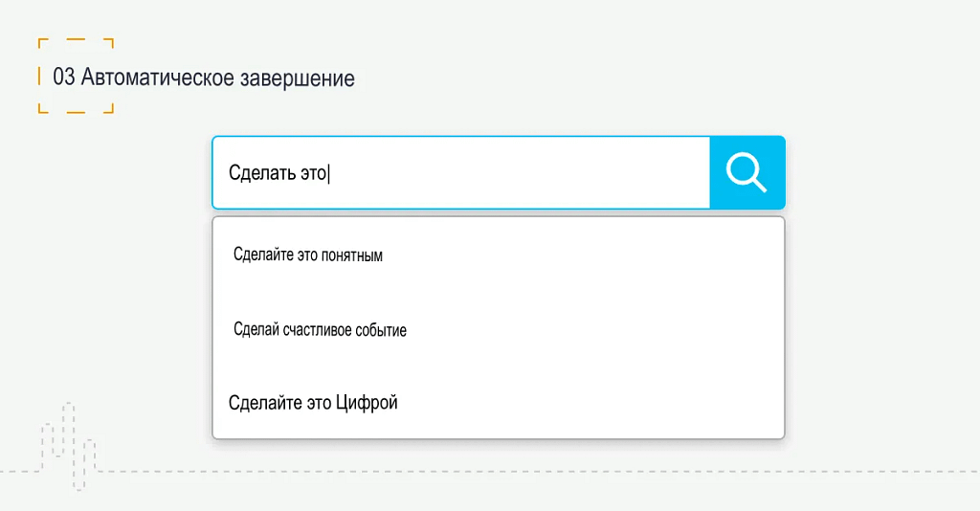Image resolution: width=980 pixels, height=511 pixels.
Task: Click the top-right orange corner bracket
Action: [x=109, y=41]
